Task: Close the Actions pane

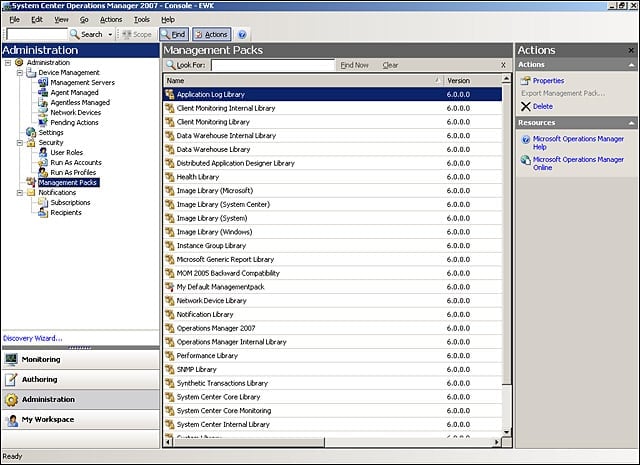Action: (631, 51)
